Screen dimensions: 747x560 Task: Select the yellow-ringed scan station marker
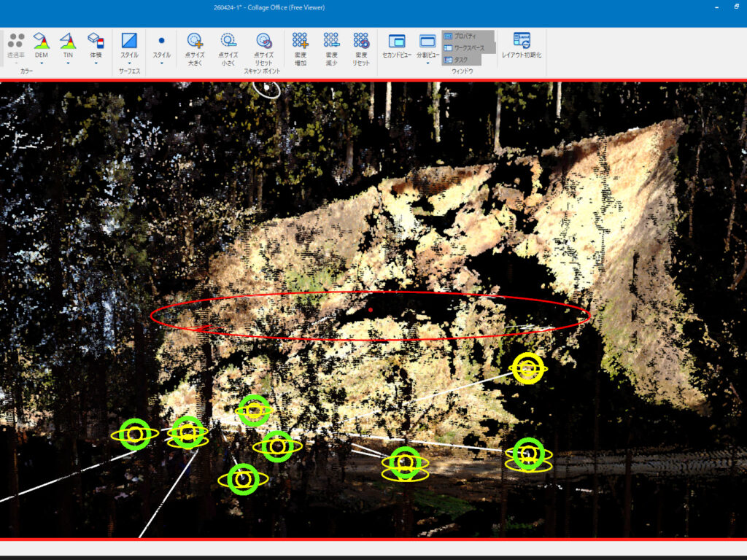[527, 368]
